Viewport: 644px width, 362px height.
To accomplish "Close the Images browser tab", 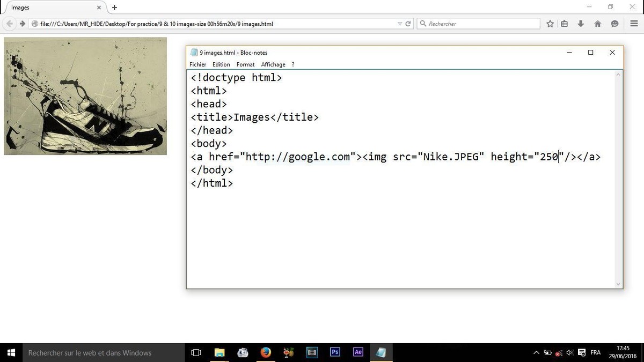I will [x=99, y=8].
